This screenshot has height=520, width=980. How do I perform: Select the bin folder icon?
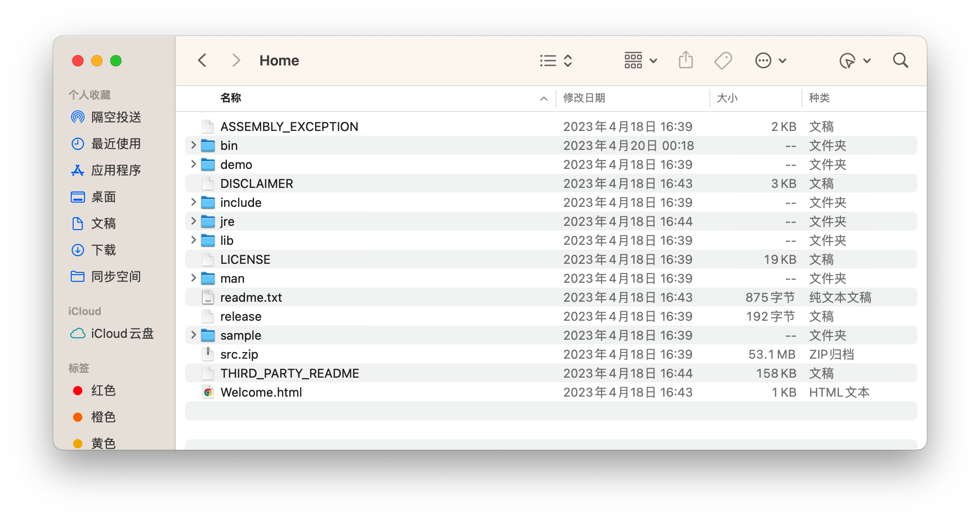pos(208,145)
